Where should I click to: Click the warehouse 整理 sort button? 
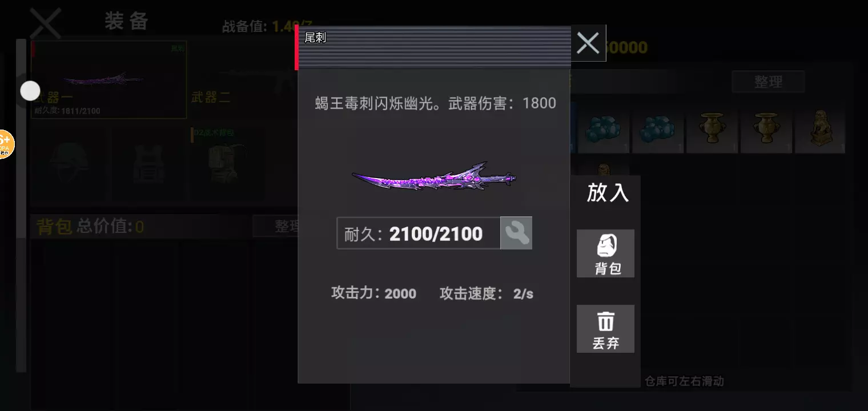768,82
